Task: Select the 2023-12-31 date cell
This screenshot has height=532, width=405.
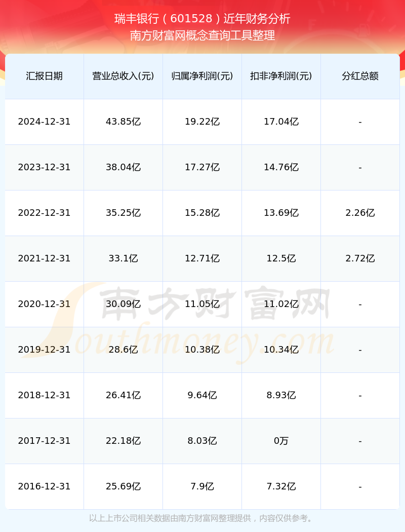Action: pyautogui.click(x=45, y=167)
